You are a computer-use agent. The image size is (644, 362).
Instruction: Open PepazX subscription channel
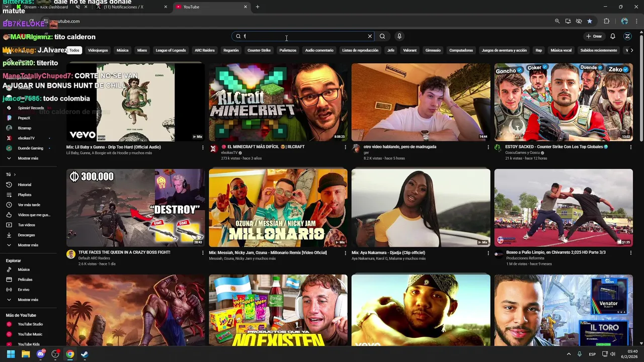click(24, 118)
